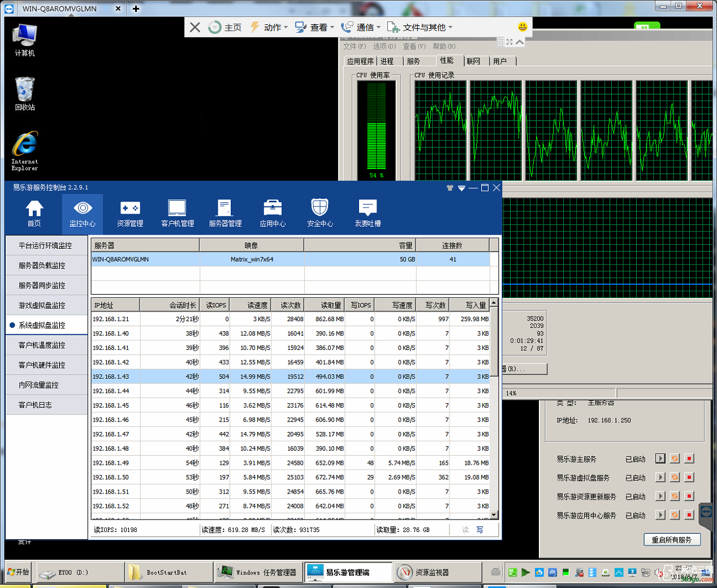Stop the 易乐游资源更新服务 service
717x588 pixels.
tap(689, 496)
